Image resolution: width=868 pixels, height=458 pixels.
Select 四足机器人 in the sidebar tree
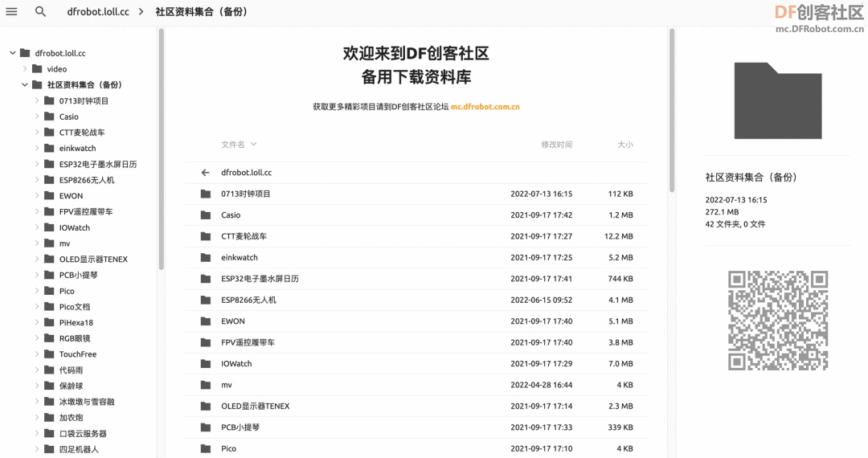pos(79,449)
